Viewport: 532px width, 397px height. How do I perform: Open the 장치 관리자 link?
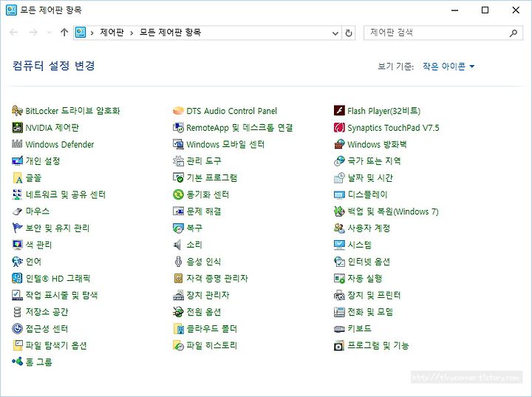(x=208, y=295)
